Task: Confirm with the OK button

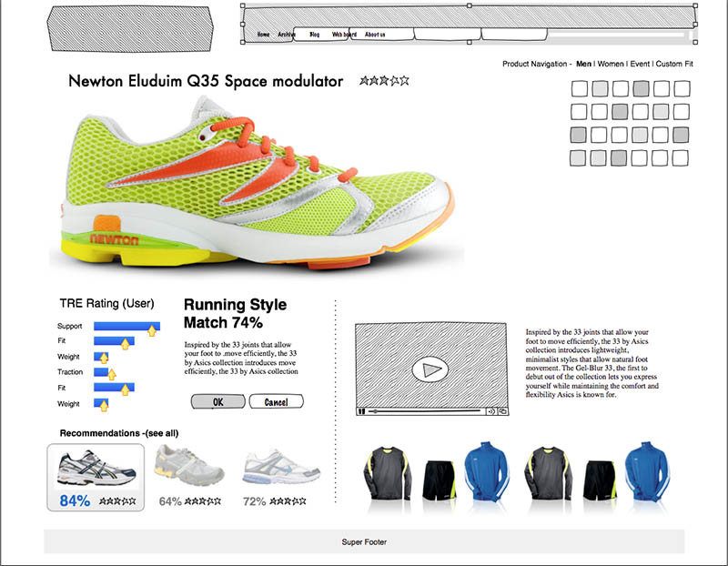Action: pos(217,402)
